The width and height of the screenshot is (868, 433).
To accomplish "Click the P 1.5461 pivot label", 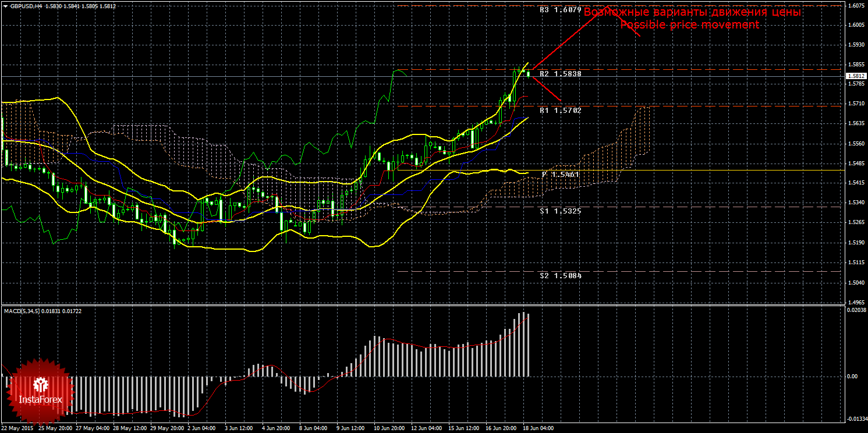I will click(561, 174).
